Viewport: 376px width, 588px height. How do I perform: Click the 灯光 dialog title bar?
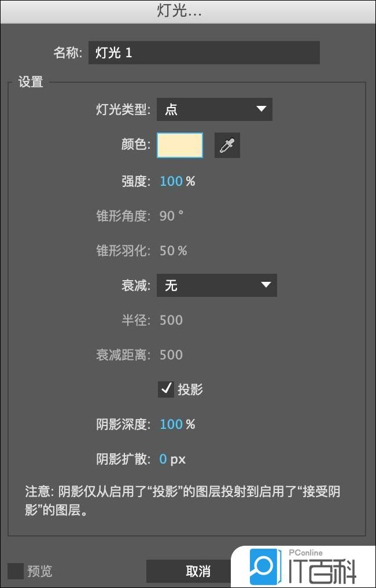(x=188, y=11)
